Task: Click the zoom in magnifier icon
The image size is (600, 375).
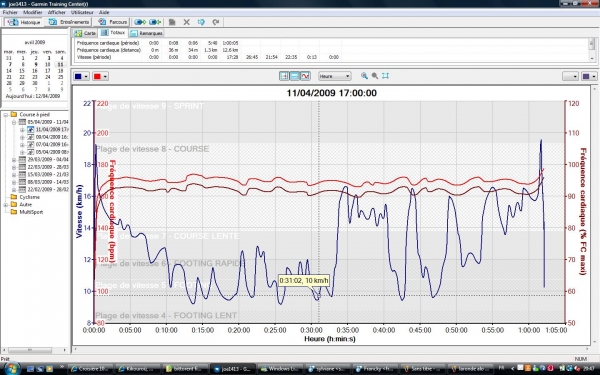Action: (x=364, y=76)
